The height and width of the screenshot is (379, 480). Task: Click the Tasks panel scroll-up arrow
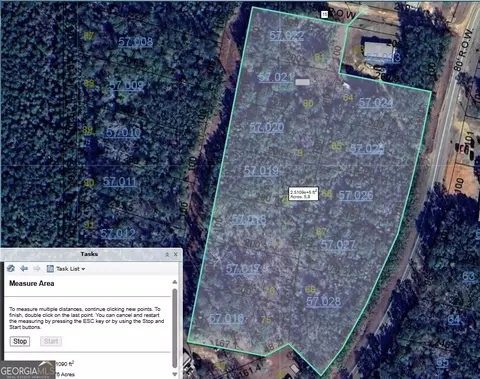point(174,282)
